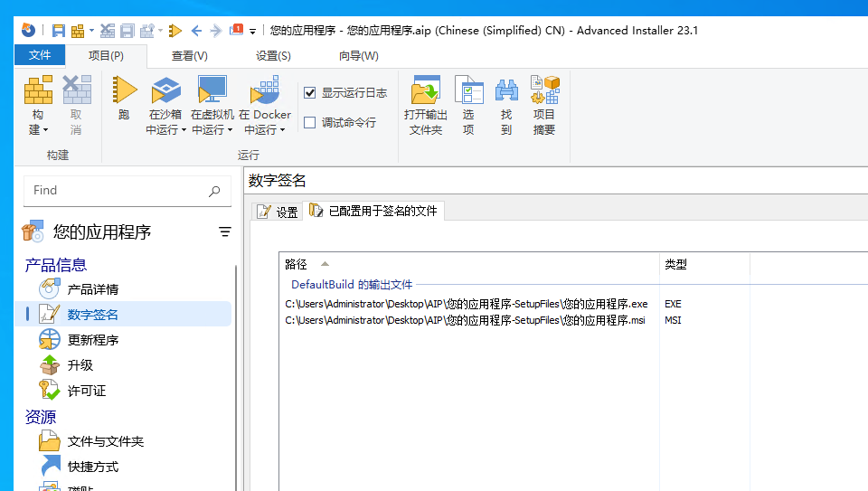The width and height of the screenshot is (868, 491).
Task: Open the 文件 menu tab
Action: (x=40, y=55)
